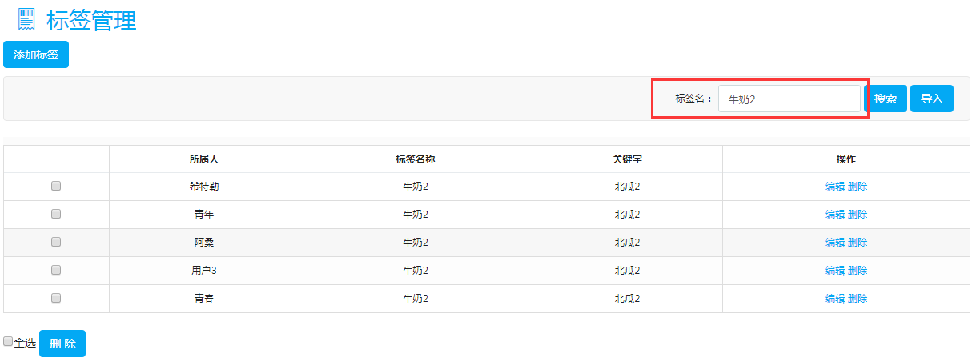This screenshot has width=980, height=362.
Task: Click the 标签名 search input field
Action: point(789,99)
